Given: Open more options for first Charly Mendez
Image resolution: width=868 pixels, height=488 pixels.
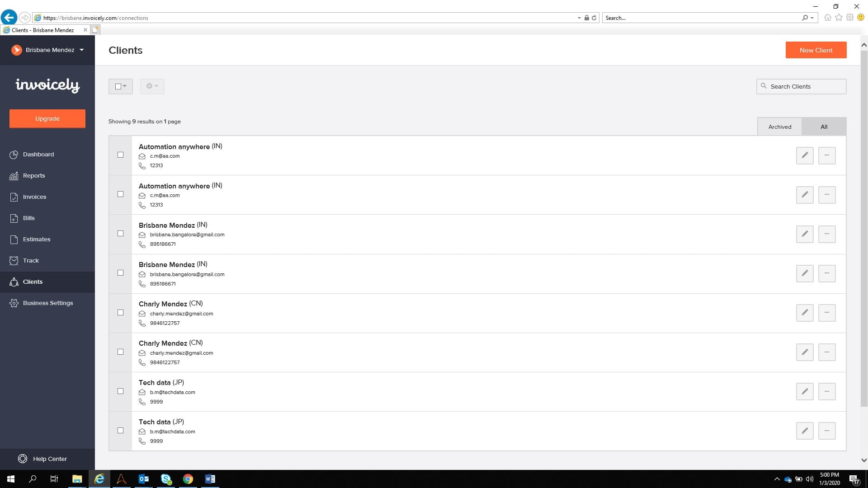Looking at the screenshot, I should pos(827,313).
